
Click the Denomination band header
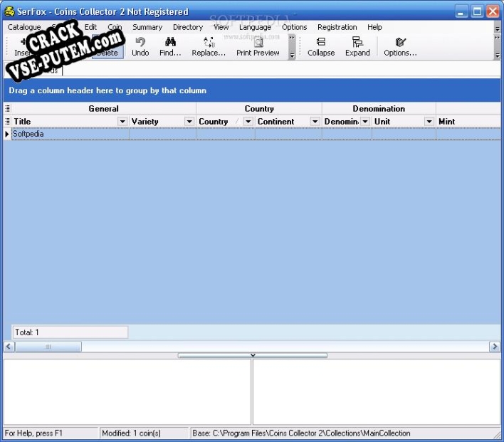tap(379, 109)
